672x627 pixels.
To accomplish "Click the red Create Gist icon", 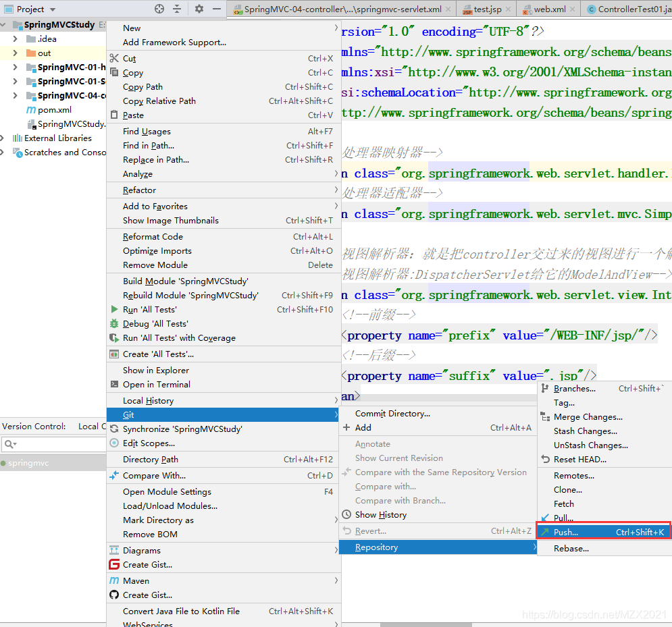I will pyautogui.click(x=115, y=565).
